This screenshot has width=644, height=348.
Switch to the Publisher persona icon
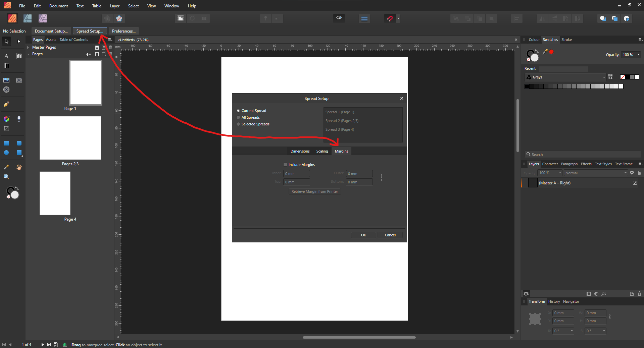[x=12, y=18]
